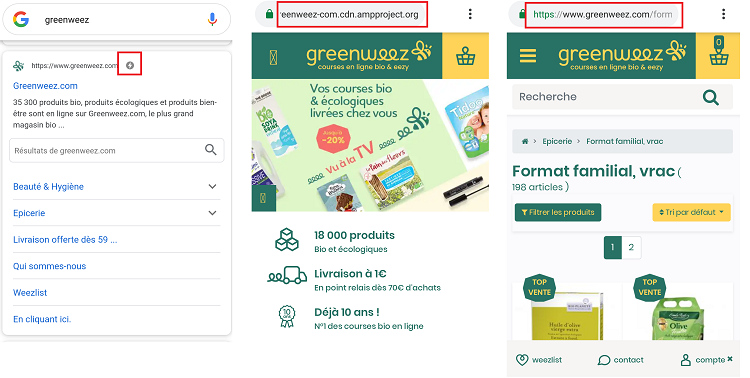Click padlock icon in AMP page address bar
This screenshot has height=378, width=750.
pyautogui.click(x=269, y=14)
